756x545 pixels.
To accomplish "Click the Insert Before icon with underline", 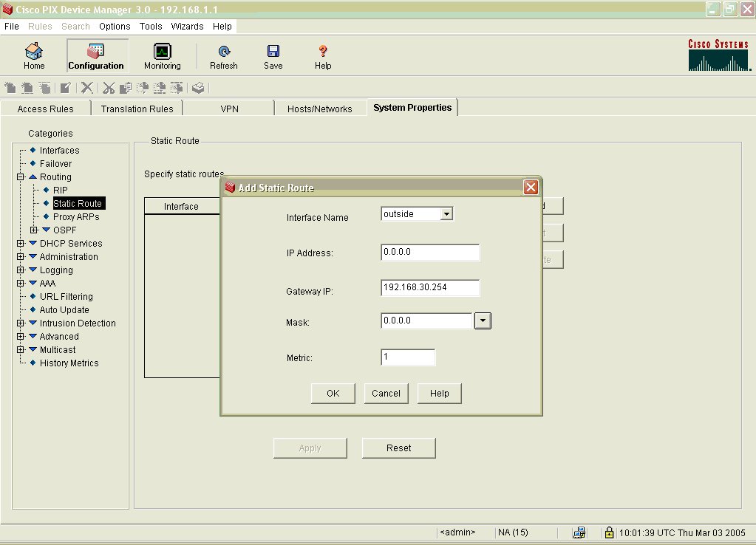I will (27, 88).
